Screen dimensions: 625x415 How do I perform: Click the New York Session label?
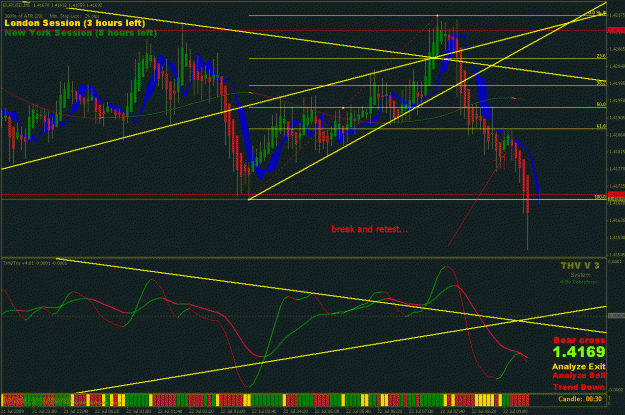[81, 33]
